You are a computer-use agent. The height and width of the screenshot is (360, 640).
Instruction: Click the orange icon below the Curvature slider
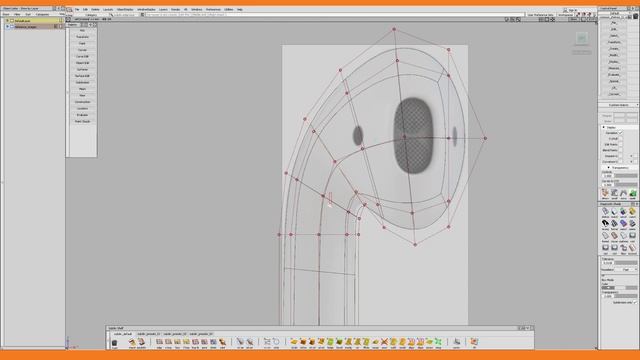605,193
